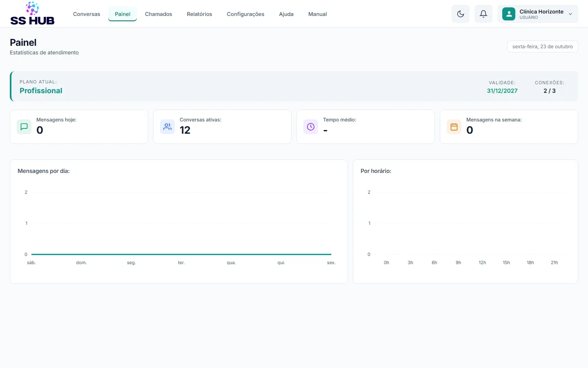
Task: Click the '12h' label on the hourly chart
Action: pyautogui.click(x=482, y=263)
